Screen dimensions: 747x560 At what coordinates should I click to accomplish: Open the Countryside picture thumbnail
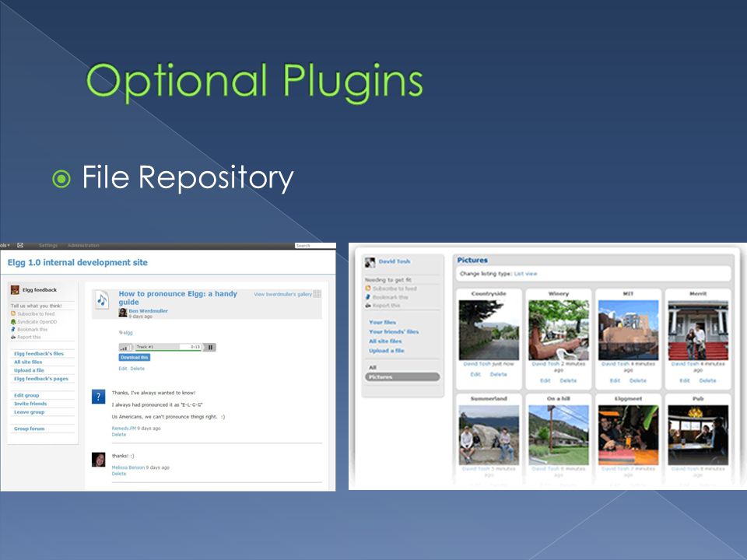pos(489,330)
